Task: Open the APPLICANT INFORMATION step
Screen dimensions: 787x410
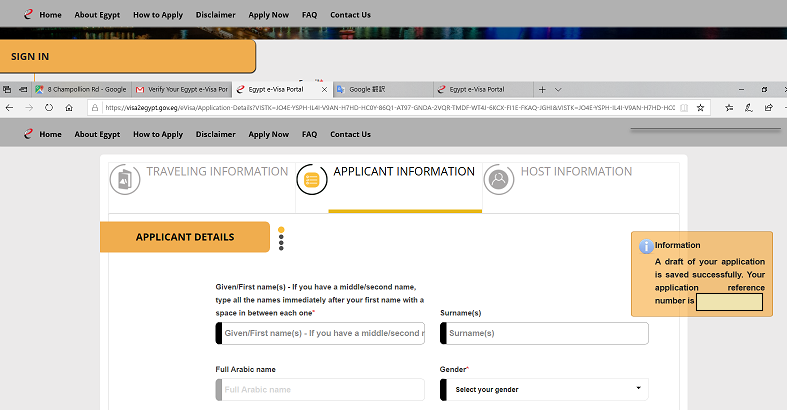Action: [x=404, y=172]
